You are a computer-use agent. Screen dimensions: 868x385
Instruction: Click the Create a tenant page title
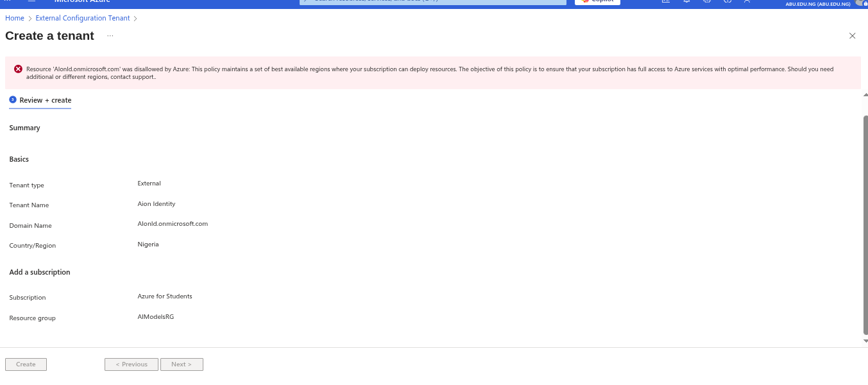pos(50,36)
